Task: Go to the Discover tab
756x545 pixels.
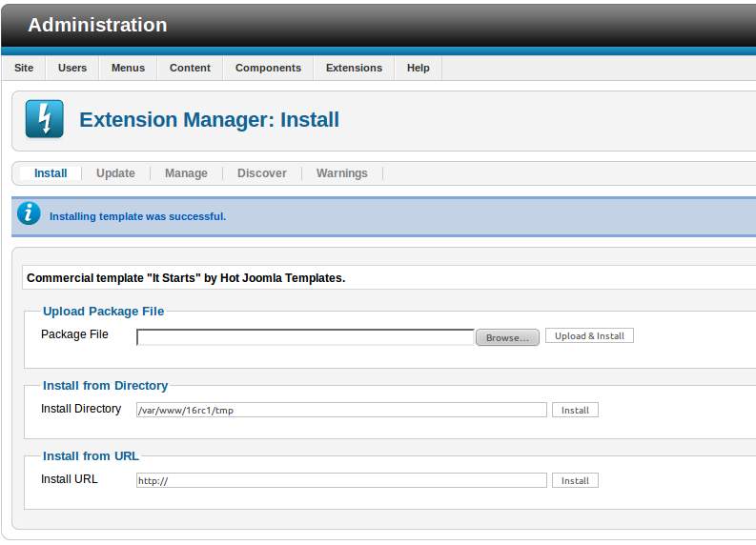Action: click(x=261, y=173)
